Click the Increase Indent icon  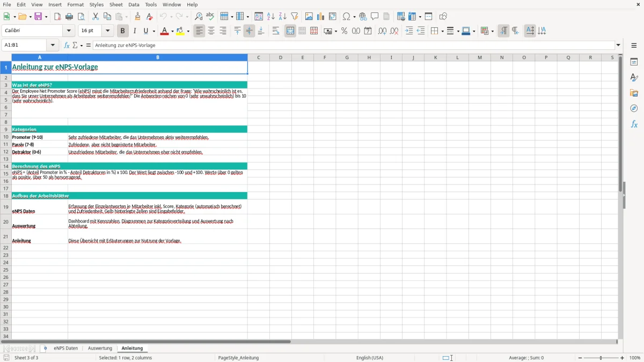tap(409, 31)
